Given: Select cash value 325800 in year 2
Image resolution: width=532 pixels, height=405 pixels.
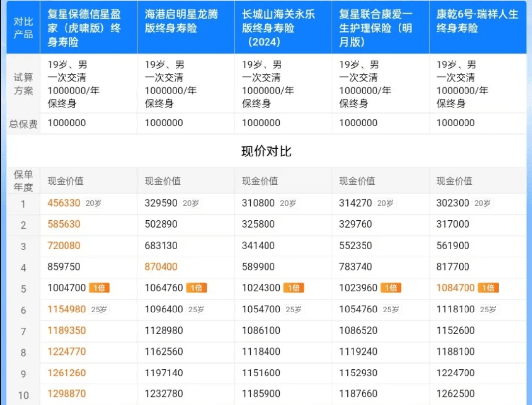Looking at the screenshot, I should point(258,224).
